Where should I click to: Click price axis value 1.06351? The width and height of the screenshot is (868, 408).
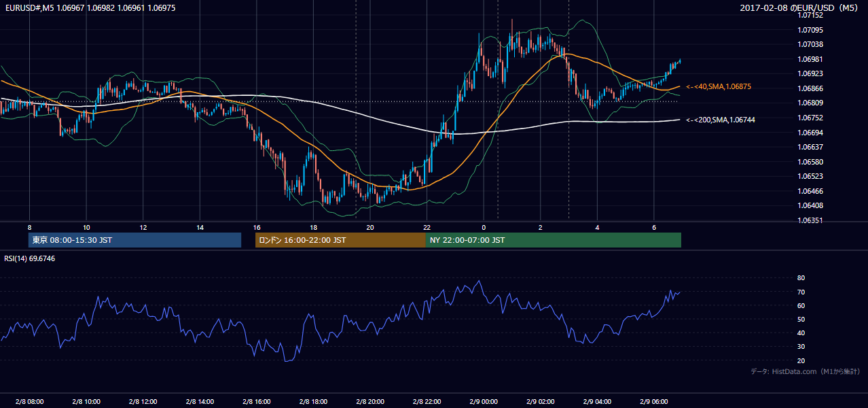coord(811,220)
